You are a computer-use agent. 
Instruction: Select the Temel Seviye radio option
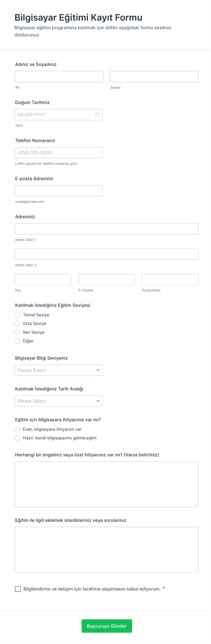[17, 315]
